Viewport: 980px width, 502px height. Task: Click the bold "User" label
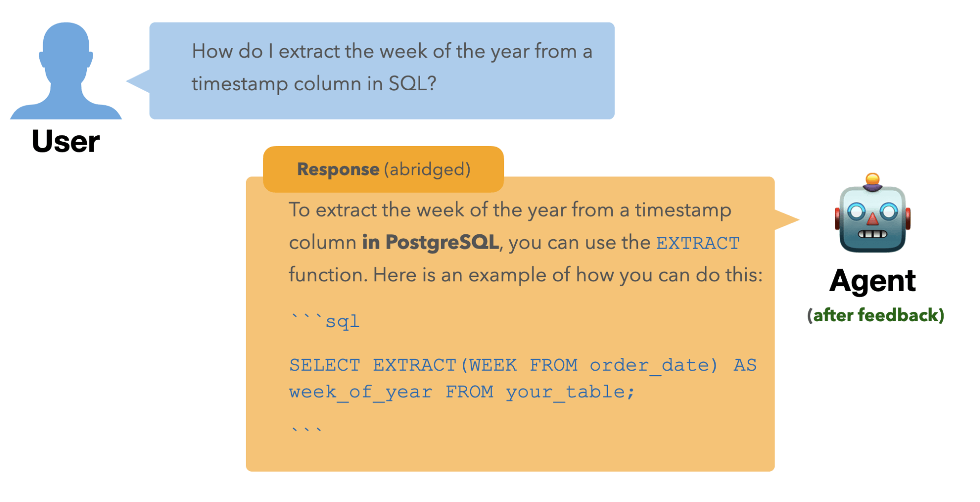[x=66, y=142]
